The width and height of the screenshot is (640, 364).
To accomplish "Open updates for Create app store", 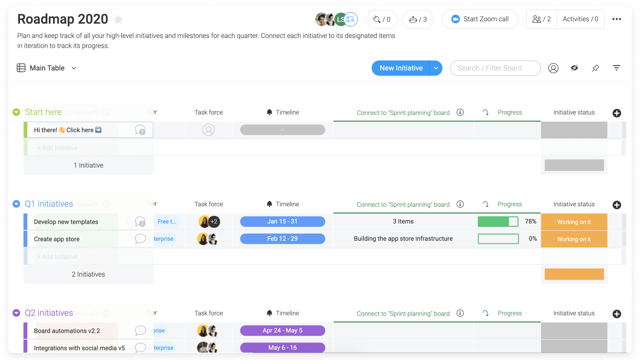I will 140,239.
